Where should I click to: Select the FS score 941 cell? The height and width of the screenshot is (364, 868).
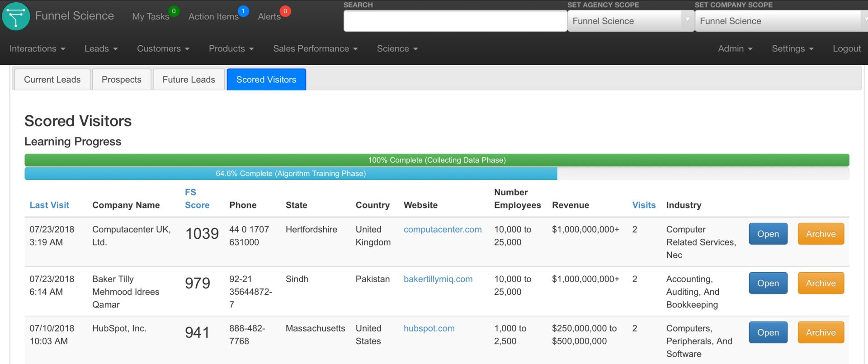coord(197,333)
